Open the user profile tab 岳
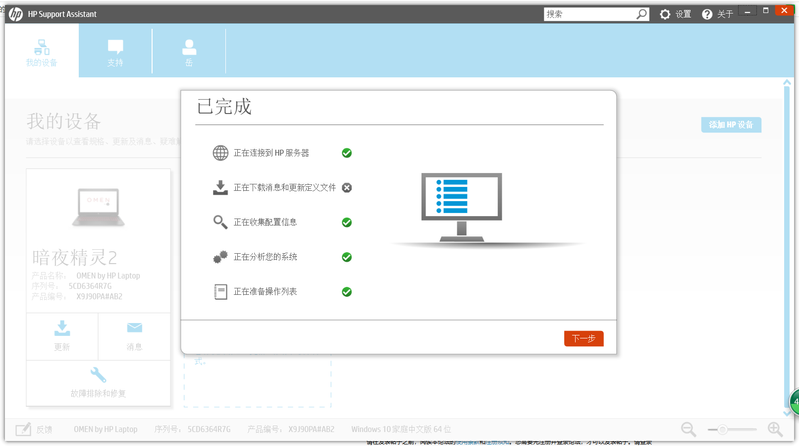 (x=189, y=53)
